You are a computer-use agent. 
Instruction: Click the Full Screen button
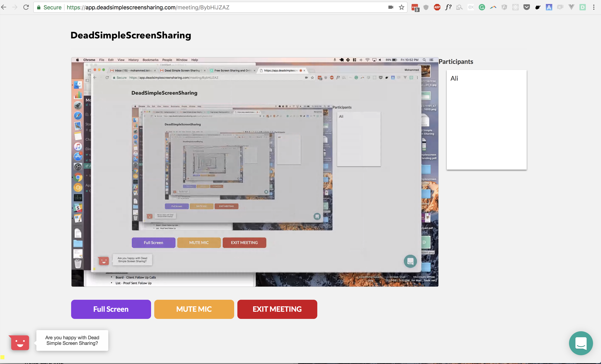point(111,309)
